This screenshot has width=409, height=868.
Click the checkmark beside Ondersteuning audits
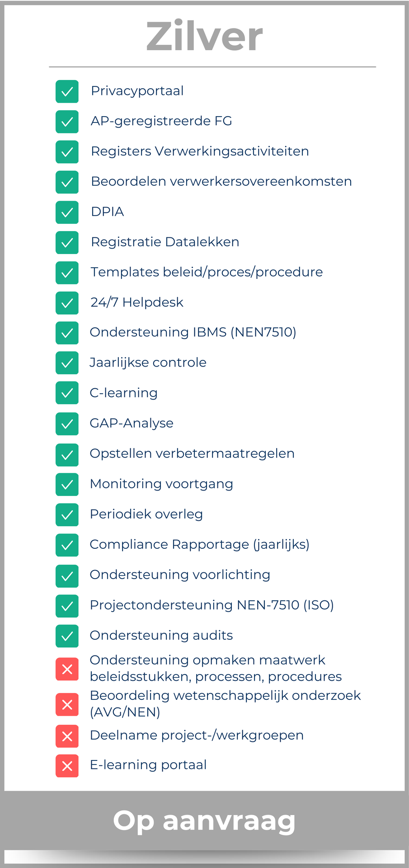coord(67,636)
